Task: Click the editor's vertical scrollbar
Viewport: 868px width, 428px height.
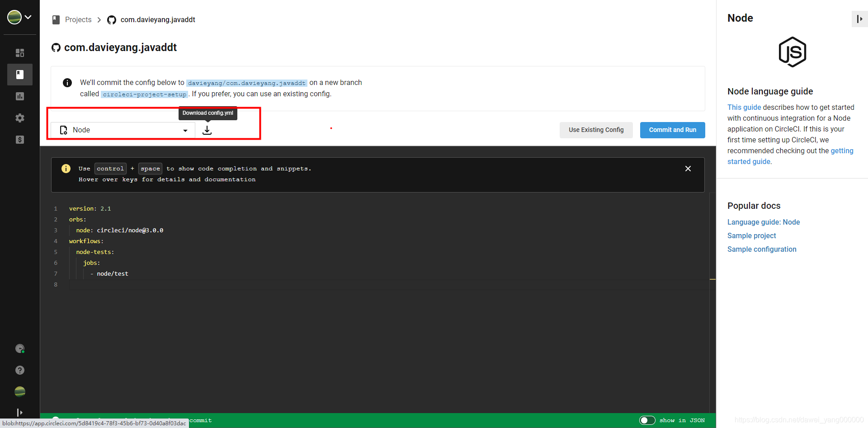Action: point(712,303)
